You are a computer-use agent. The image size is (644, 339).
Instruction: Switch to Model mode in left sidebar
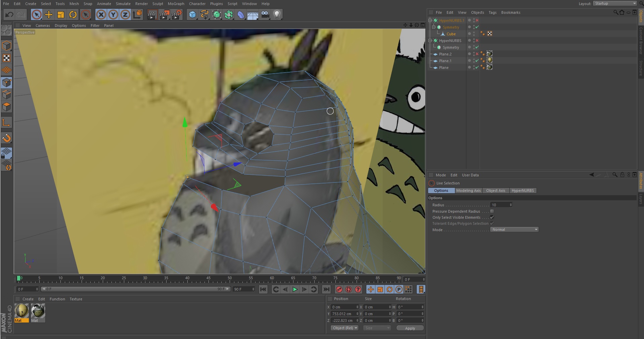(7, 46)
